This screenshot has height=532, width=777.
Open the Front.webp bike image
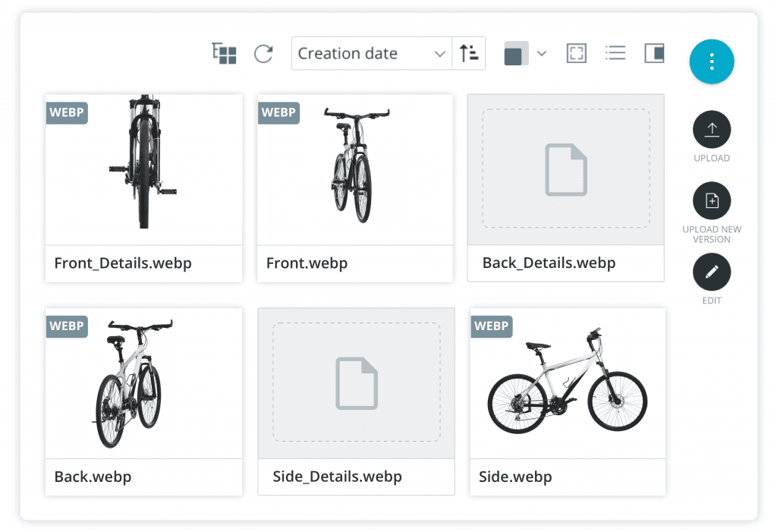coord(354,170)
